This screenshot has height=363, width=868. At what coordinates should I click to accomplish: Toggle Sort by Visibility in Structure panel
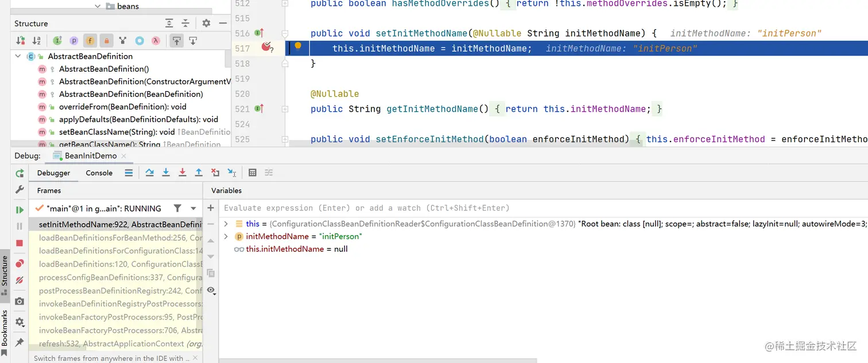tap(21, 41)
